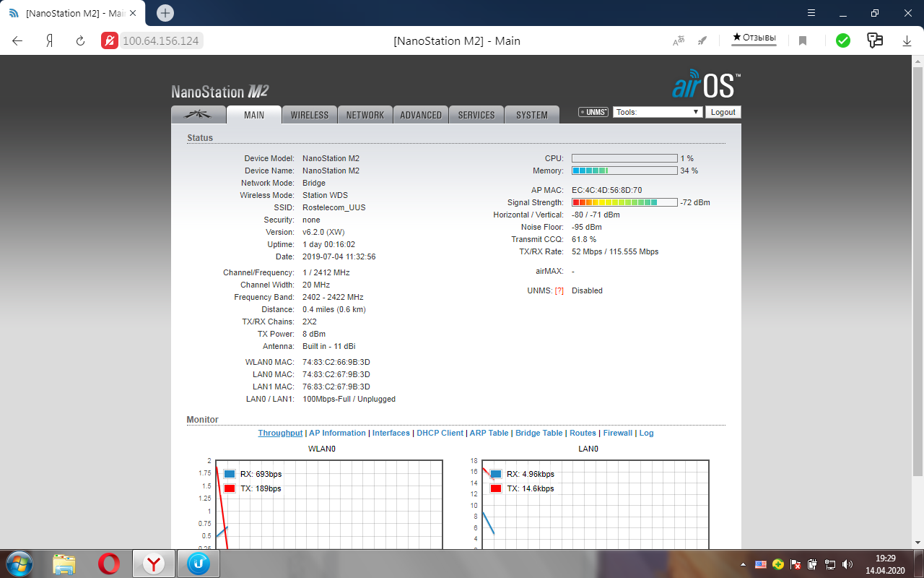This screenshot has width=924, height=578.
Task: Open Yandex Browser from the taskbar
Action: pos(154,564)
